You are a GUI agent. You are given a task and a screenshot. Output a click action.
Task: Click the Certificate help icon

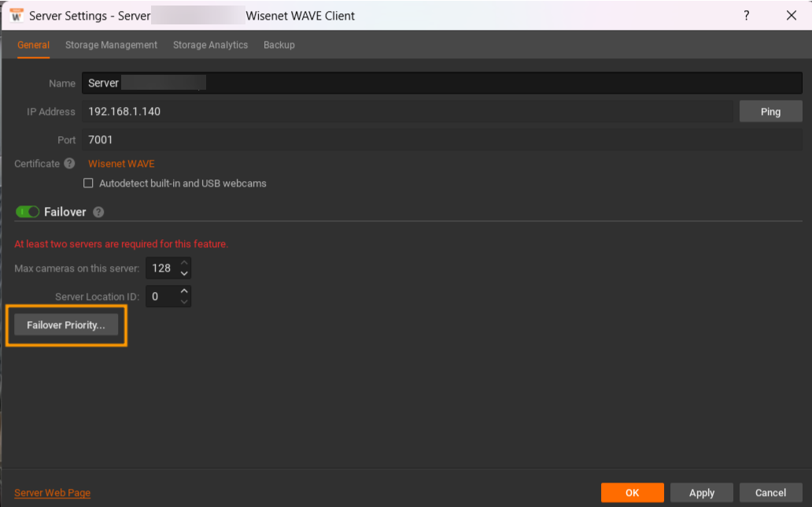point(69,164)
